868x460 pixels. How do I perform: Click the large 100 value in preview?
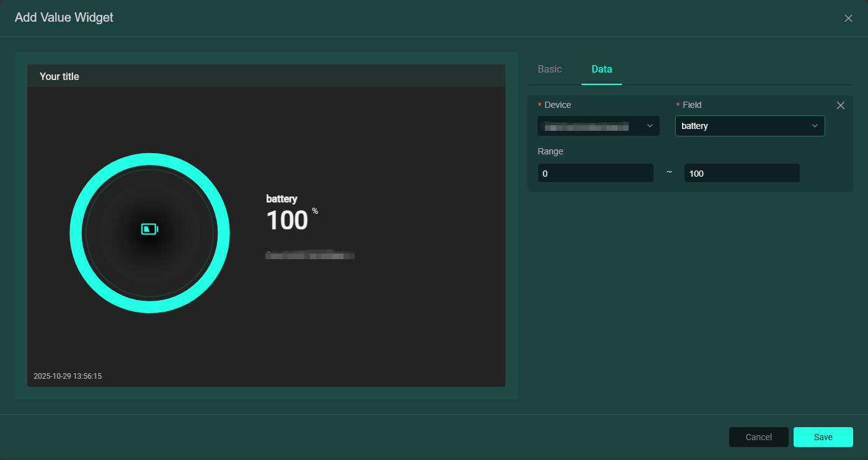(287, 221)
